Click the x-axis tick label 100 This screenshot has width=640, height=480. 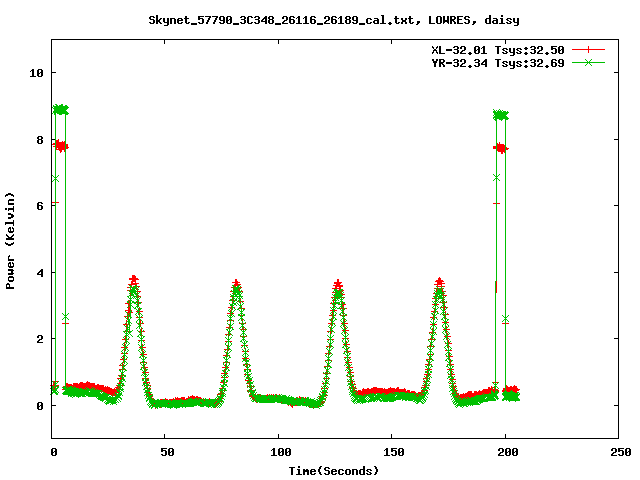[x=279, y=453]
